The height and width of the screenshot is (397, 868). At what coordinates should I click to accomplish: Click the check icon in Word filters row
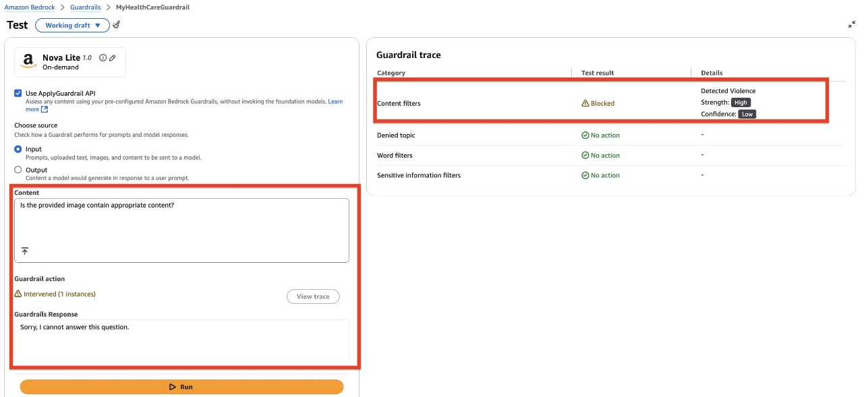pos(585,155)
